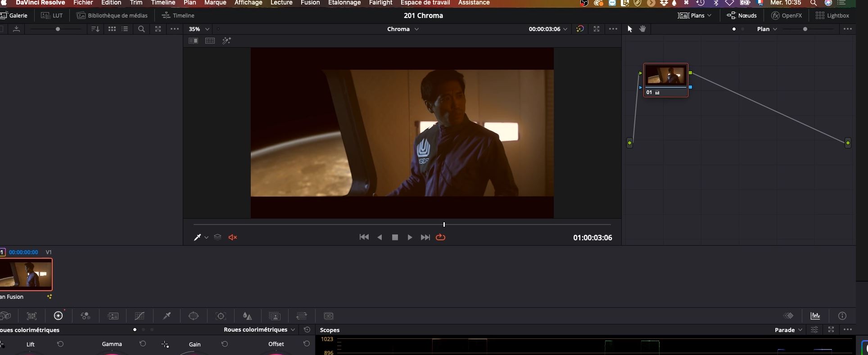Expand the Parade scope type dropdown
This screenshot has width=868, height=355.
click(x=788, y=330)
